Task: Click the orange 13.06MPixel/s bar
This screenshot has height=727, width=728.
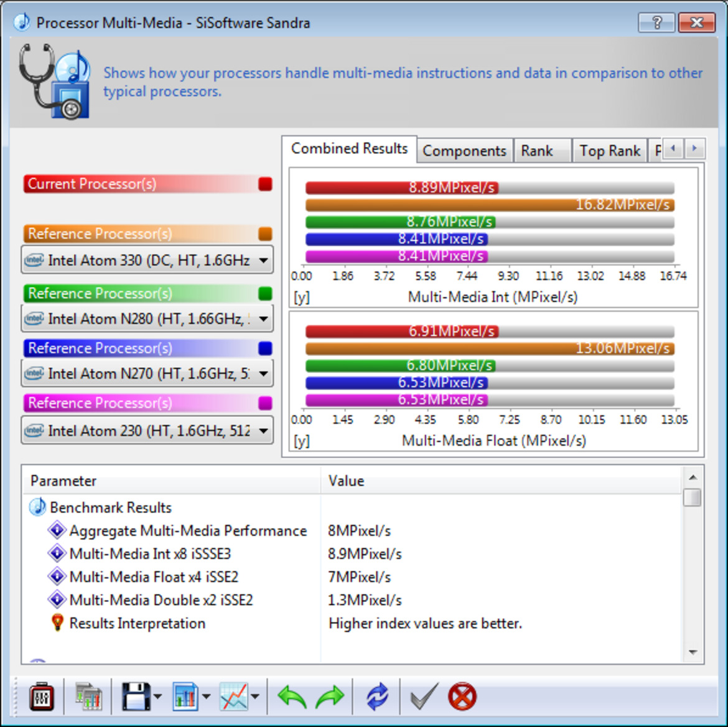Action: [490, 349]
